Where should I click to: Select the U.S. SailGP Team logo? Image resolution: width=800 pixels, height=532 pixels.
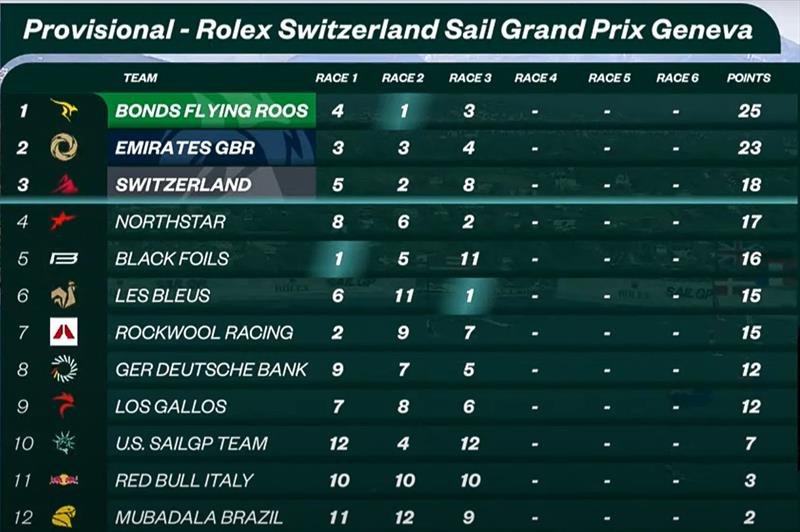(x=64, y=443)
